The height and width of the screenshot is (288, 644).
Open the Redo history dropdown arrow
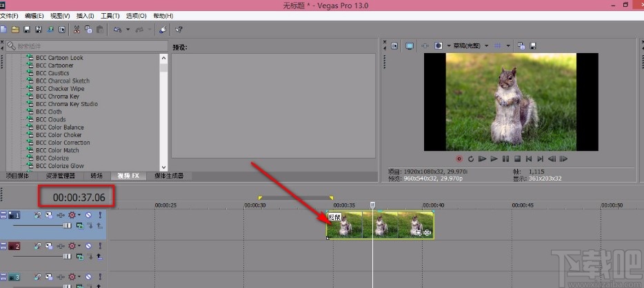[150, 30]
